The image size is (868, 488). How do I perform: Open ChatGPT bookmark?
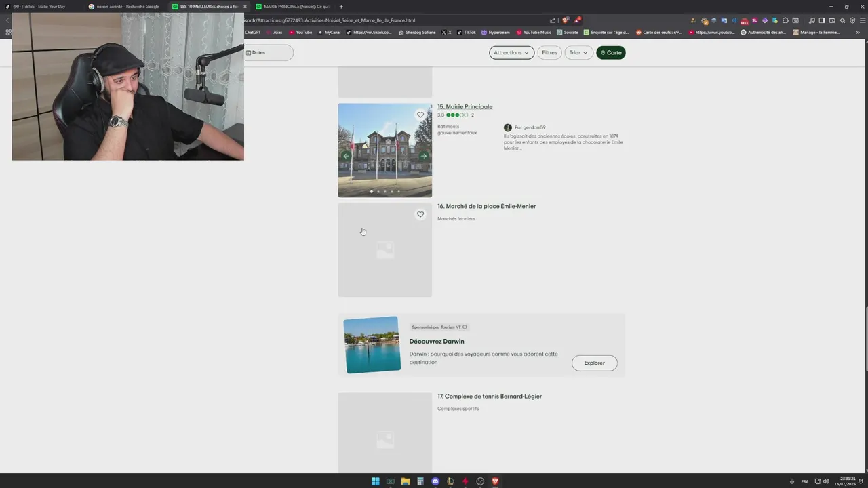pos(252,32)
